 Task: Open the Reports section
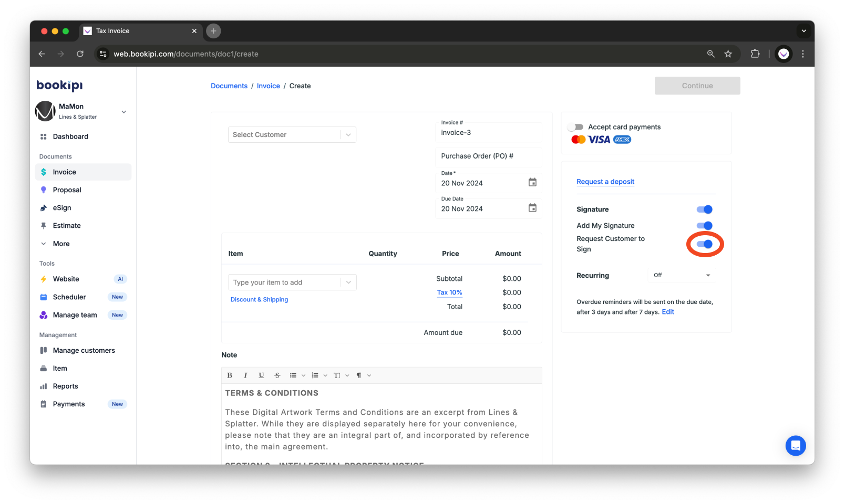coord(65,386)
